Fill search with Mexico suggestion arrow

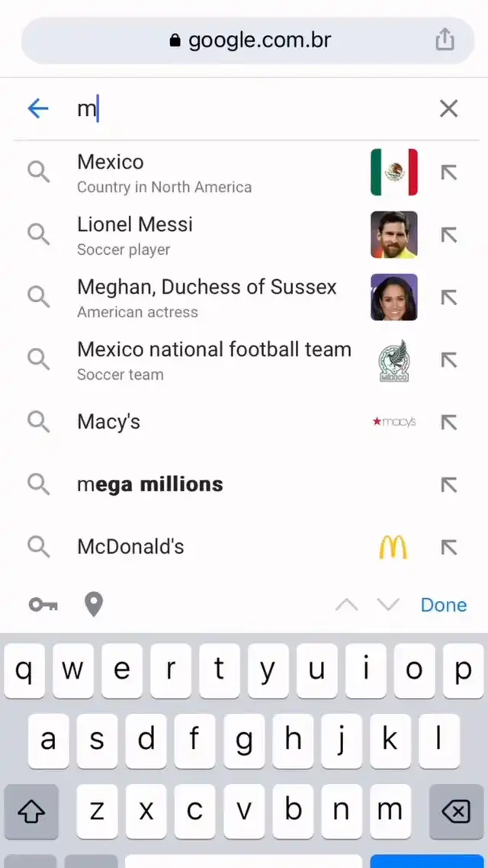click(449, 172)
